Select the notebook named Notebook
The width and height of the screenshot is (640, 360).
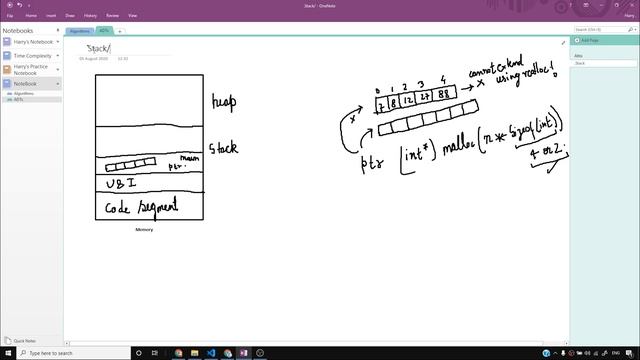point(25,84)
